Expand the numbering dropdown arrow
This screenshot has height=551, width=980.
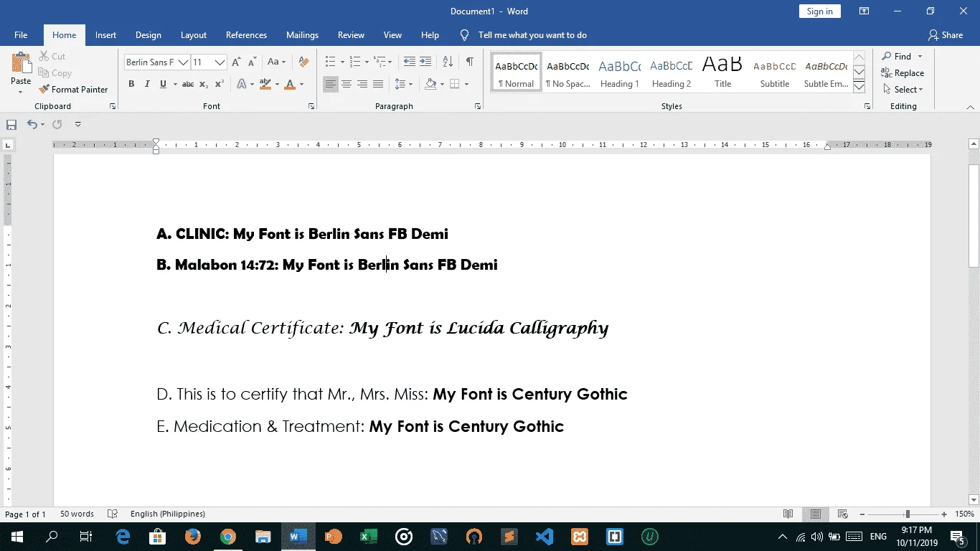(367, 62)
